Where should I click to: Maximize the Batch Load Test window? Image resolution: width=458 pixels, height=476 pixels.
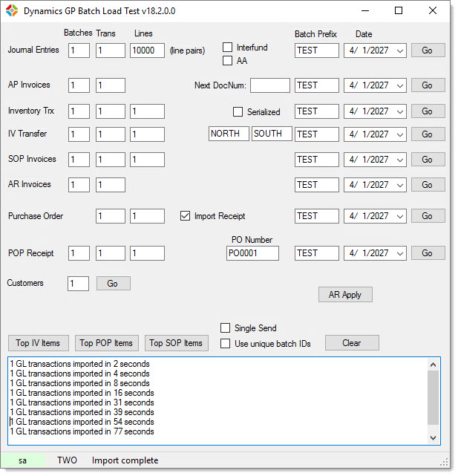(x=399, y=10)
